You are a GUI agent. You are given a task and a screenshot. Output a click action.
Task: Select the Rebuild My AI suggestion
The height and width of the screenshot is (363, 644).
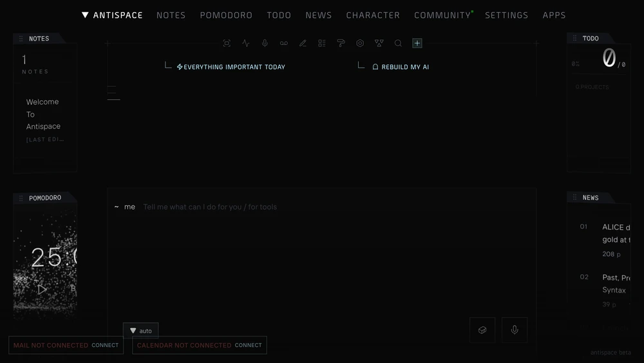[x=401, y=67]
